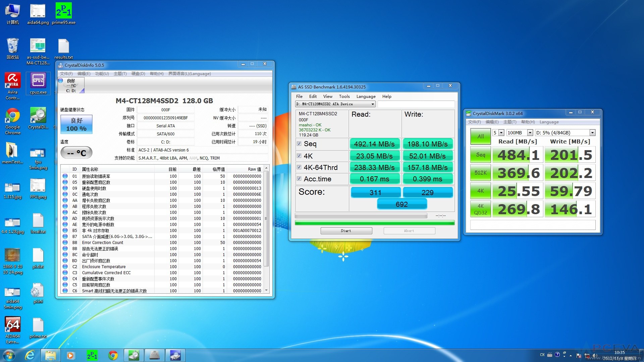Select the Error Correction Count row
Viewport: 644px width, 362px height.
[x=162, y=243]
